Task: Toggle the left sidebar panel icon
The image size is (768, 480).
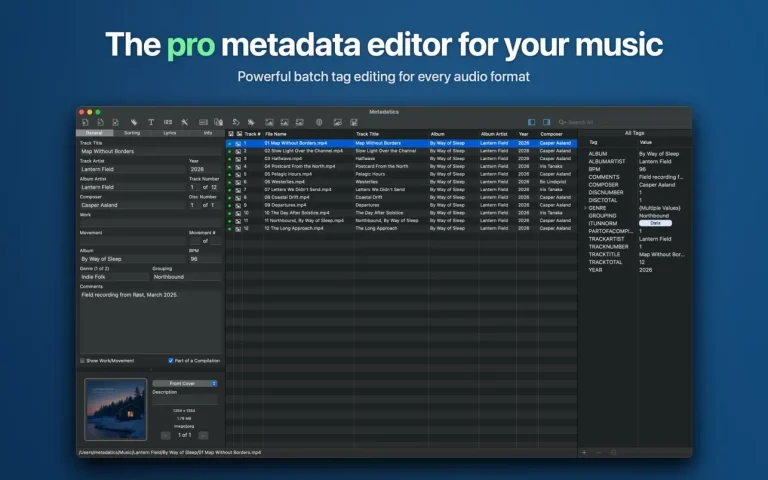Action: coord(531,122)
